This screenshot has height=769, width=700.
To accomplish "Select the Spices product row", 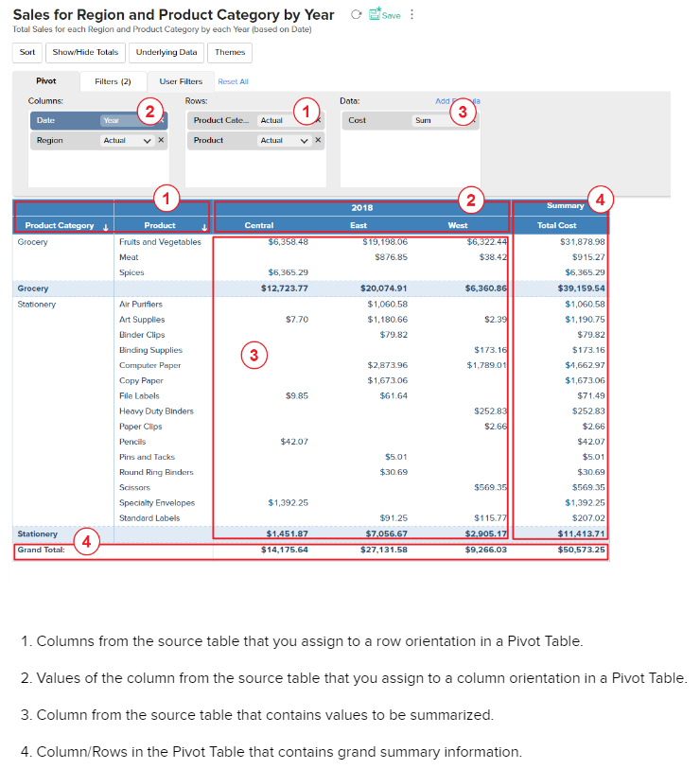I will tap(131, 272).
